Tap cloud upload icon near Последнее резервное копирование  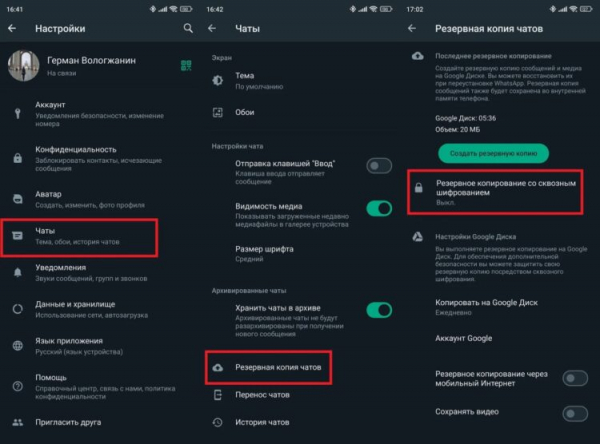[x=417, y=56]
